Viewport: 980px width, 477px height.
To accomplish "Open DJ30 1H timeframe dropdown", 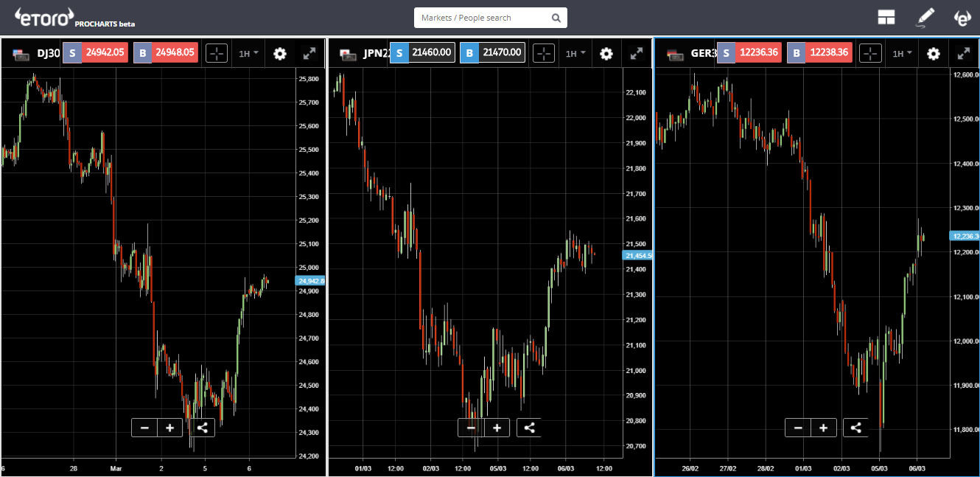I will [248, 53].
